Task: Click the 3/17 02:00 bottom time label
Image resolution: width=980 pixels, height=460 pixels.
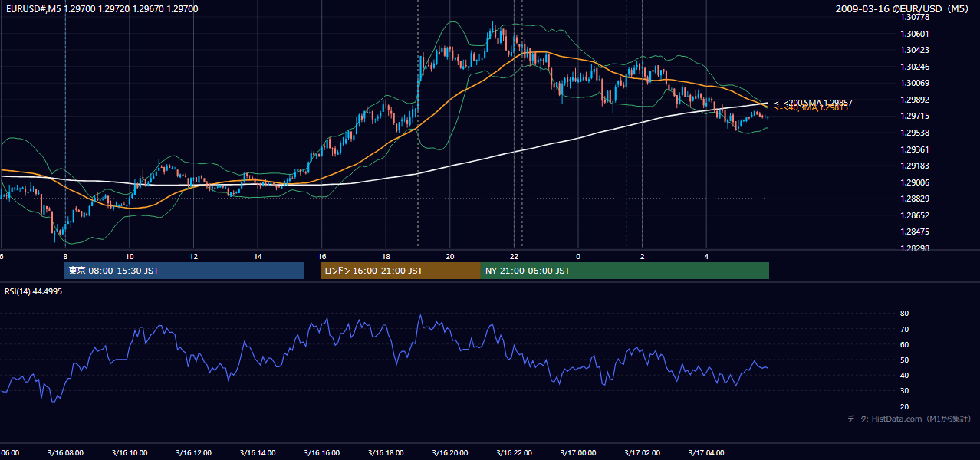Action: pyautogui.click(x=642, y=453)
